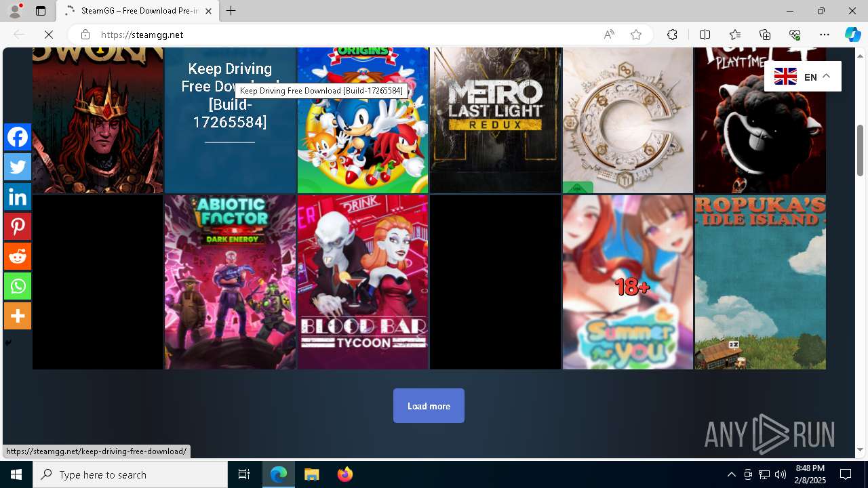Share the page on Reddit
This screenshot has height=488, width=868.
tap(18, 256)
